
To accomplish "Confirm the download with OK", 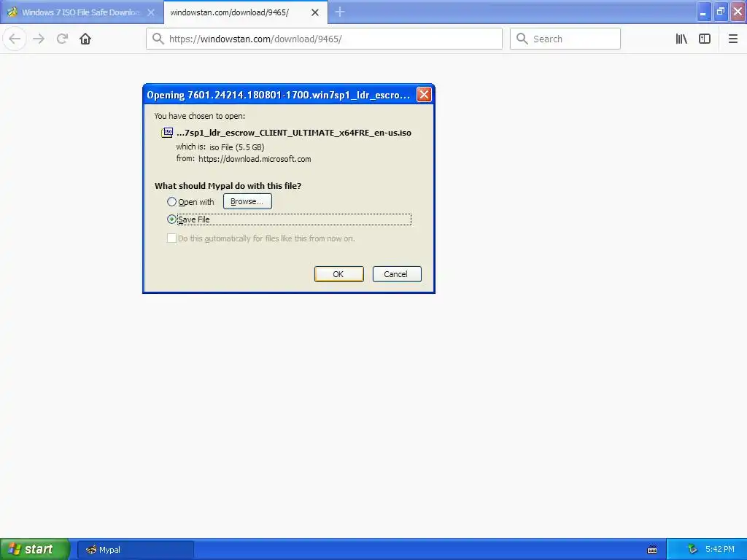I will tap(338, 274).
